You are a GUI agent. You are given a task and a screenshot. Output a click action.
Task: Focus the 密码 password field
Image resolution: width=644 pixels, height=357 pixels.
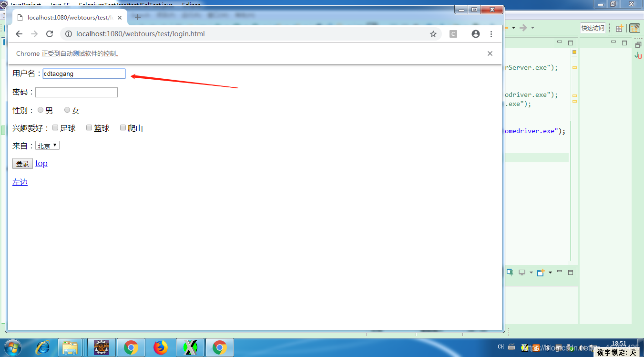pyautogui.click(x=76, y=92)
